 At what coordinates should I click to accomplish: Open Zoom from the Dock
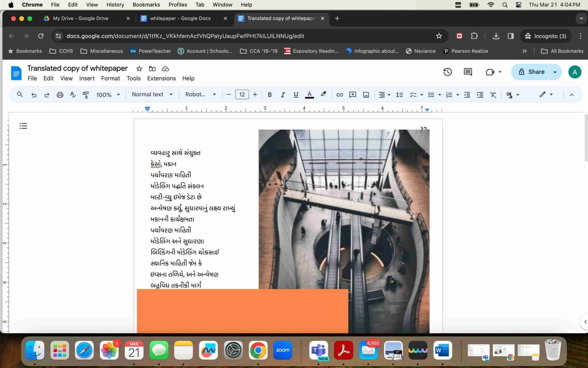[x=283, y=350]
